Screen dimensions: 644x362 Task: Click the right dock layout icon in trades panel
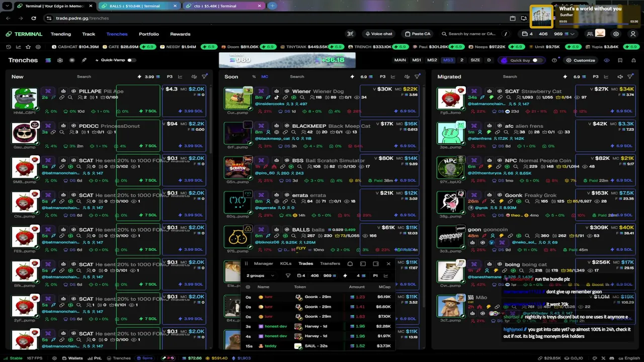375,263
